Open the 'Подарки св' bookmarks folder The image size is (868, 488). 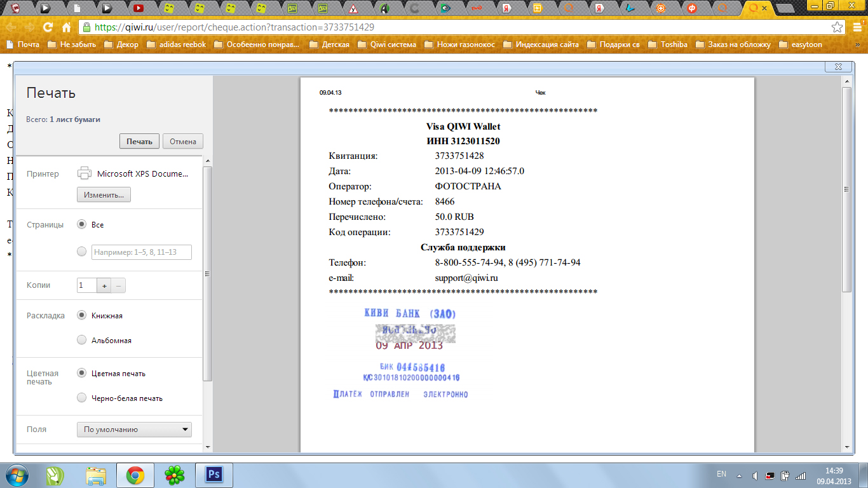(x=613, y=44)
